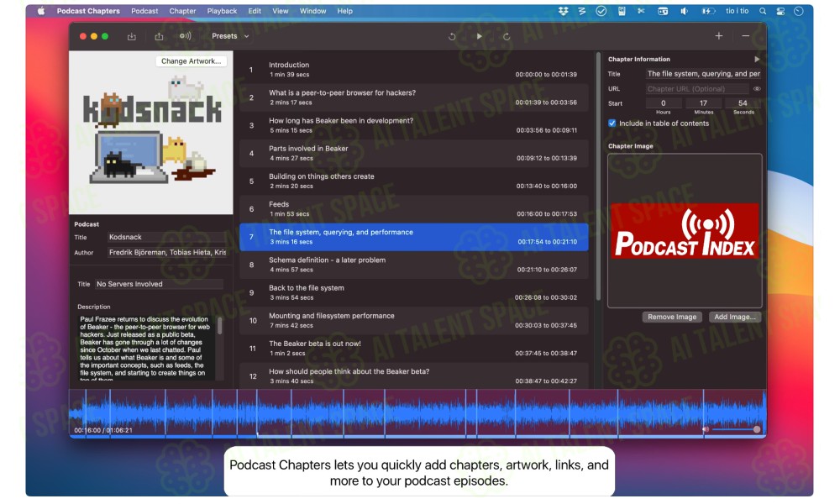
Task: Click the battery charging menu bar icon
Action: click(708, 11)
